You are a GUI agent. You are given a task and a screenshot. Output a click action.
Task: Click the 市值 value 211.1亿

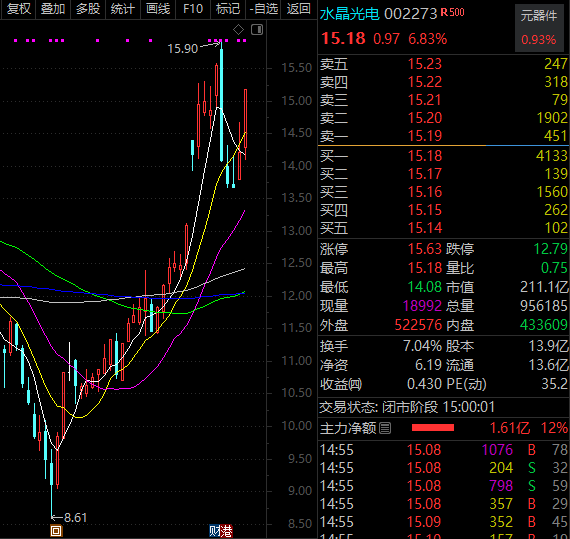click(544, 287)
